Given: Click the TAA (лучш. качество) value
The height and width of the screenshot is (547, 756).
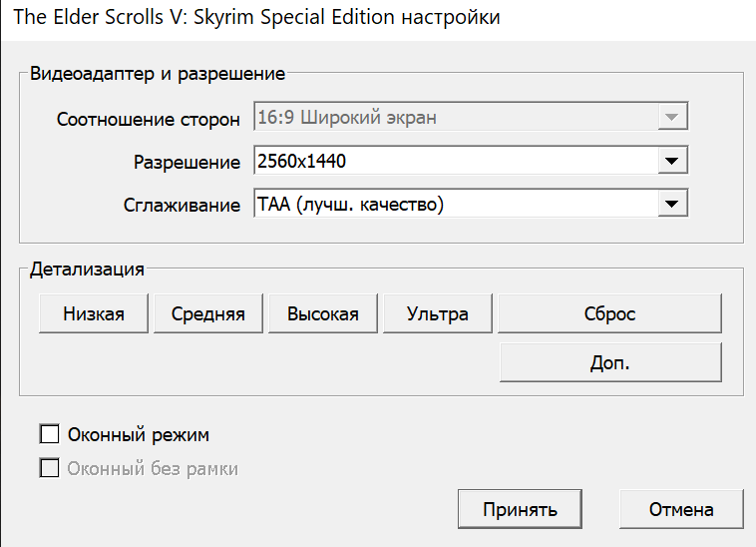Looking at the screenshot, I should (x=454, y=205).
